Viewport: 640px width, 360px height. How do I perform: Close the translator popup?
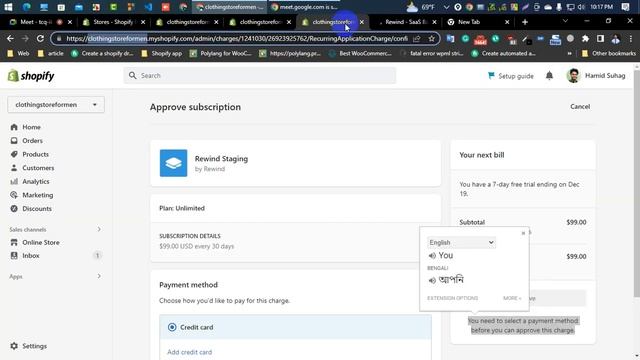click(523, 233)
